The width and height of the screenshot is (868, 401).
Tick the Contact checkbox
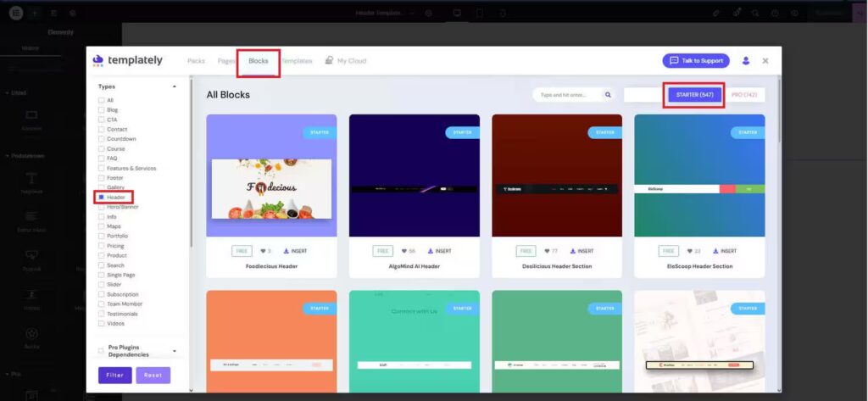click(x=102, y=129)
